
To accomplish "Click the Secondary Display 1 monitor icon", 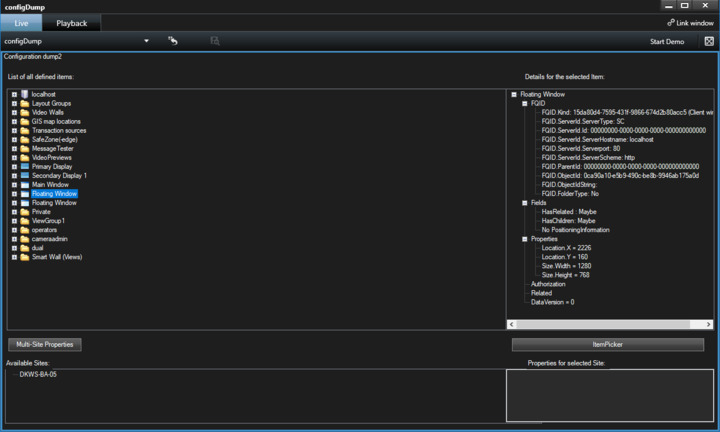I will pyautogui.click(x=25, y=175).
